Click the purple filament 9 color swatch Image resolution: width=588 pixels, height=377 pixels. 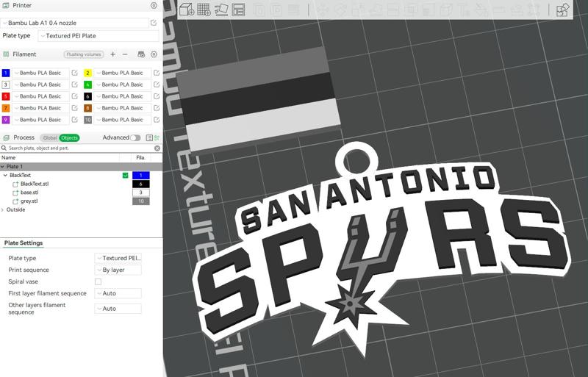pyautogui.click(x=6, y=119)
